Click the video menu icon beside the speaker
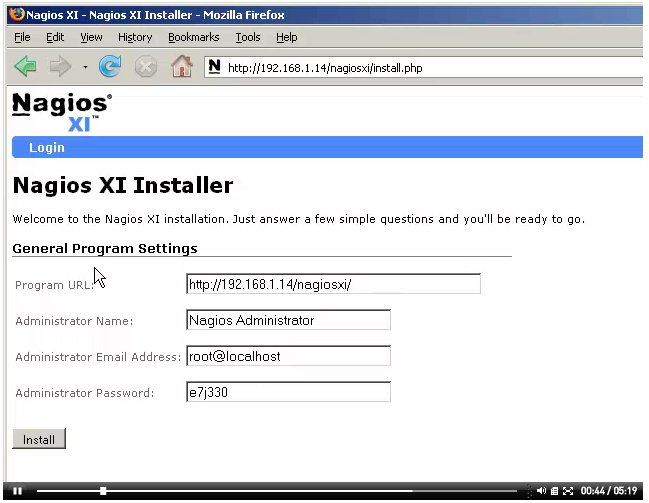Viewport: 649px width, 503px height. [x=554, y=491]
